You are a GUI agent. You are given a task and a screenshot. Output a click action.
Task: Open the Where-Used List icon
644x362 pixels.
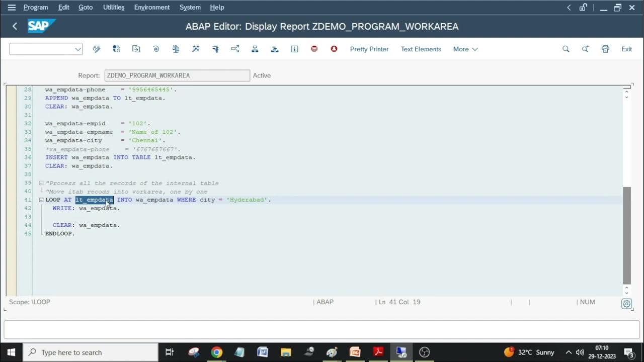(x=235, y=49)
